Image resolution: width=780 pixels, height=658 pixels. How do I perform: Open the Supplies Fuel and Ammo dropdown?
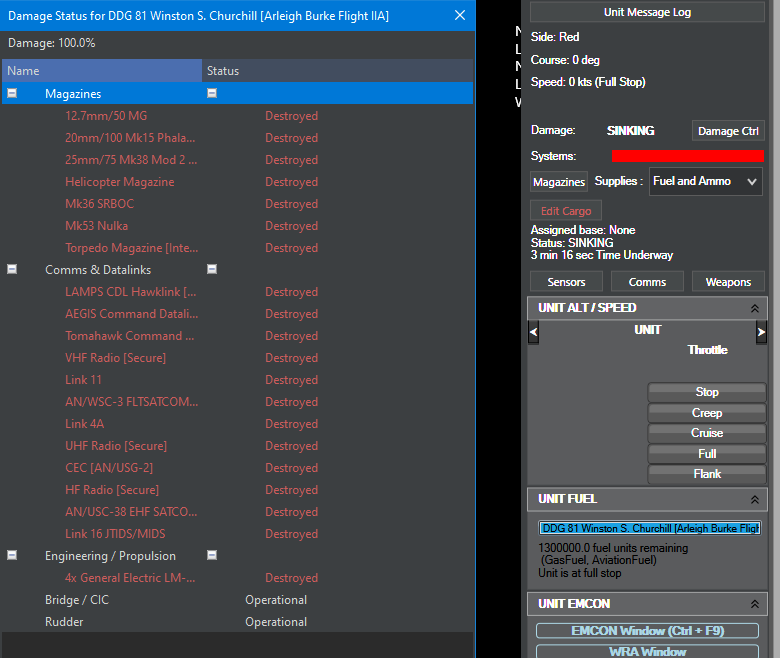705,182
